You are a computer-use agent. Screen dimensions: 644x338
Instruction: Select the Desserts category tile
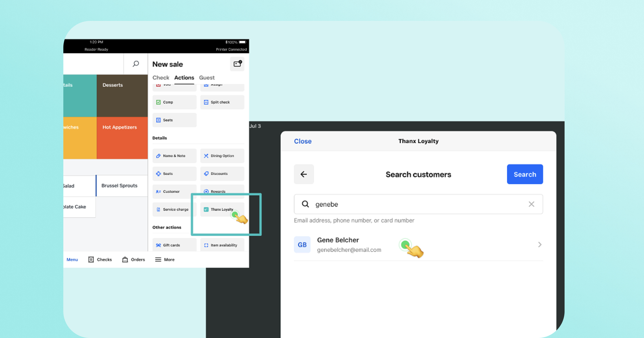(122, 96)
